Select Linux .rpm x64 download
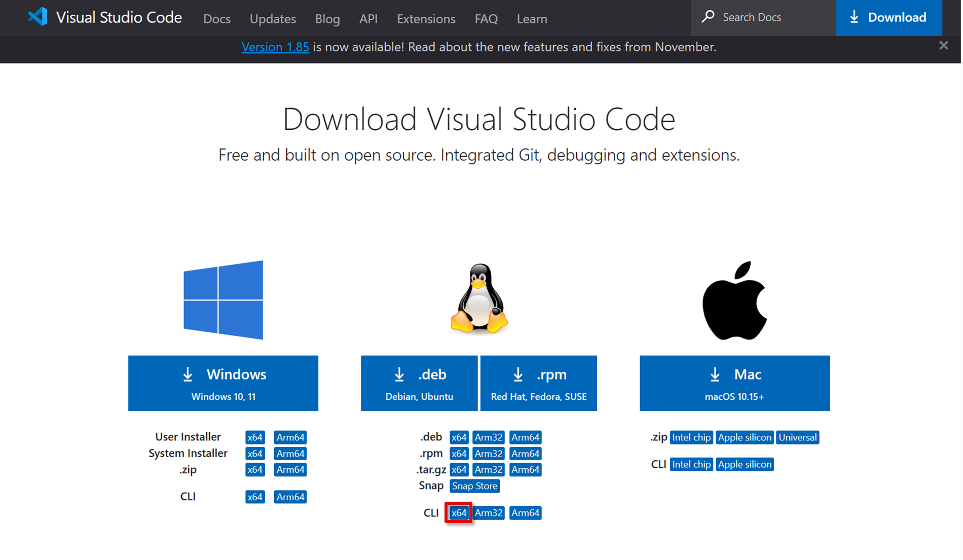963x560 pixels. 459,454
